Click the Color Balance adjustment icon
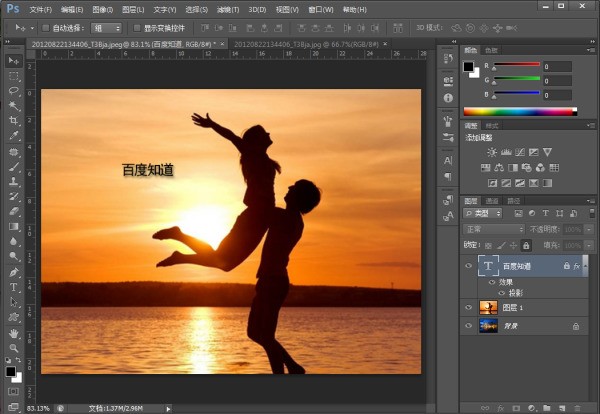The width and height of the screenshot is (600, 414). pos(499,168)
